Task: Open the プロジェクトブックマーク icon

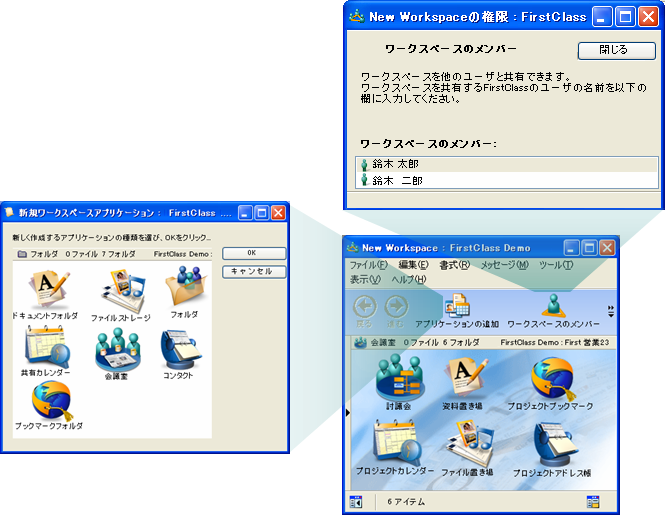Action: coord(552,378)
